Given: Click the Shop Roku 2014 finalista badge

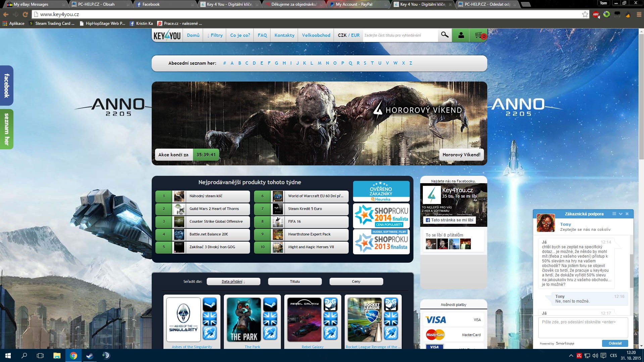Looking at the screenshot, I should pyautogui.click(x=381, y=216).
